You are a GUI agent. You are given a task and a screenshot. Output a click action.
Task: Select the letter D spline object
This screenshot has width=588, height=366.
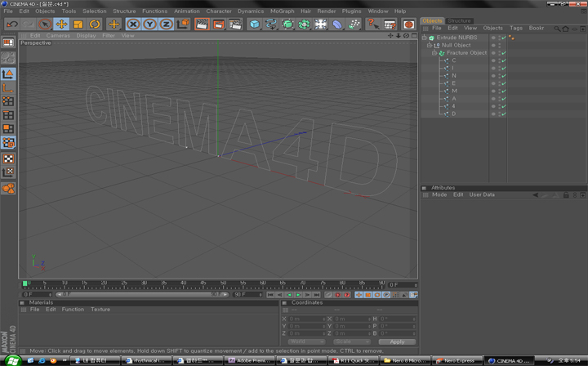(454, 114)
